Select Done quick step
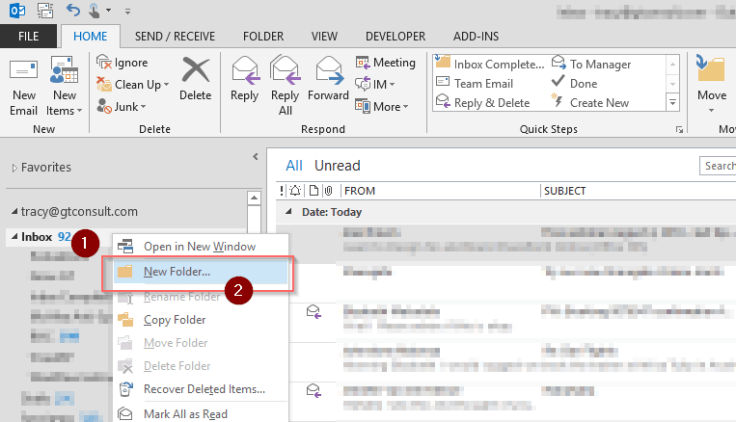Viewport: 736px width, 422px height. pos(575,84)
